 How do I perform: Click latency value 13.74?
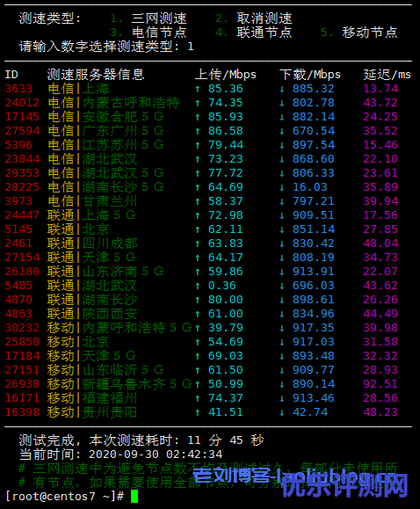(x=380, y=89)
